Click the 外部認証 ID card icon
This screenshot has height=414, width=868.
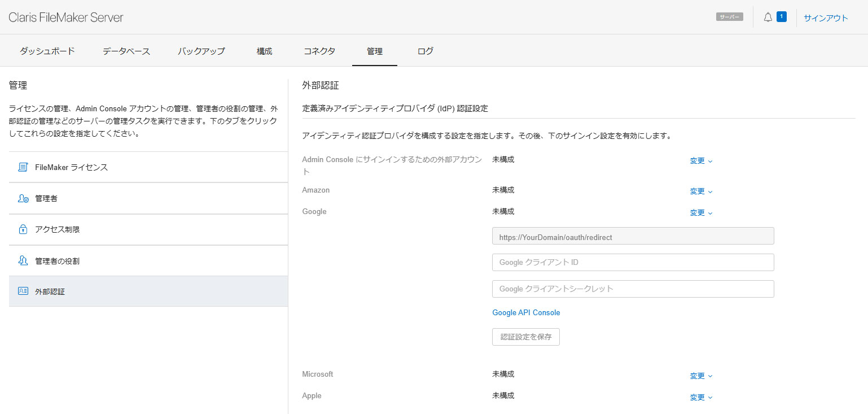pos(23,291)
